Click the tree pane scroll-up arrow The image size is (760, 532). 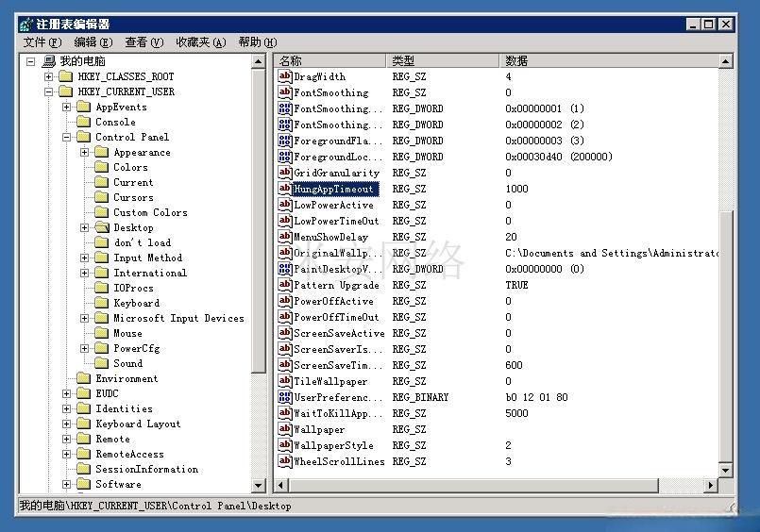tap(260, 61)
